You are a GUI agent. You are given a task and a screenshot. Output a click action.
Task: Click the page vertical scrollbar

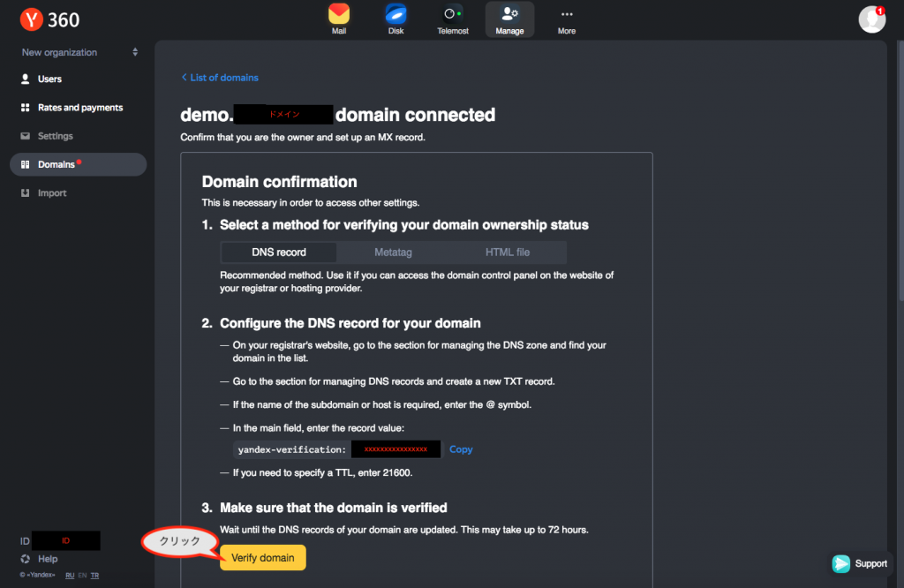pyautogui.click(x=900, y=170)
